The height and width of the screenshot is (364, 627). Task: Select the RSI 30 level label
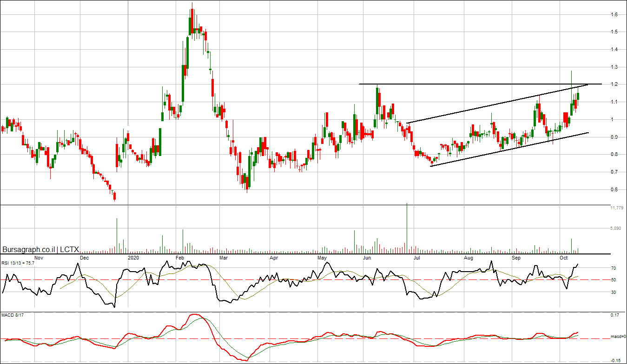coord(614,292)
